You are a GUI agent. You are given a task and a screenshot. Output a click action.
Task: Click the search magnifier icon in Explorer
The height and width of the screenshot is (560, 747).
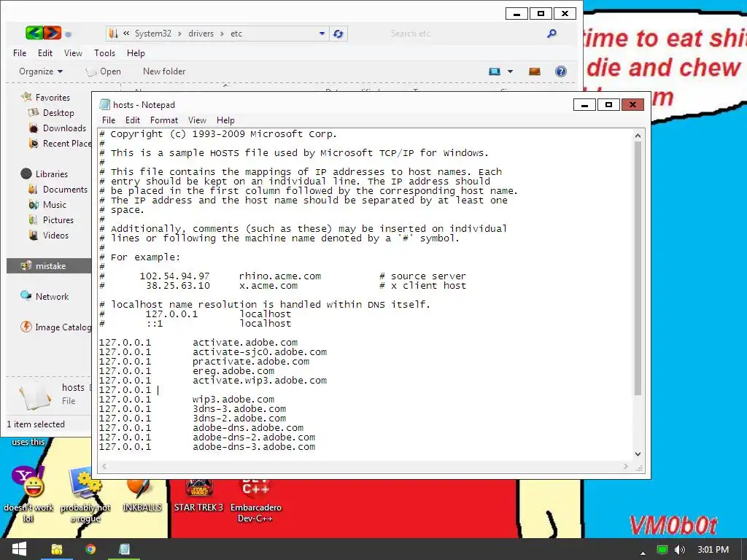551,34
